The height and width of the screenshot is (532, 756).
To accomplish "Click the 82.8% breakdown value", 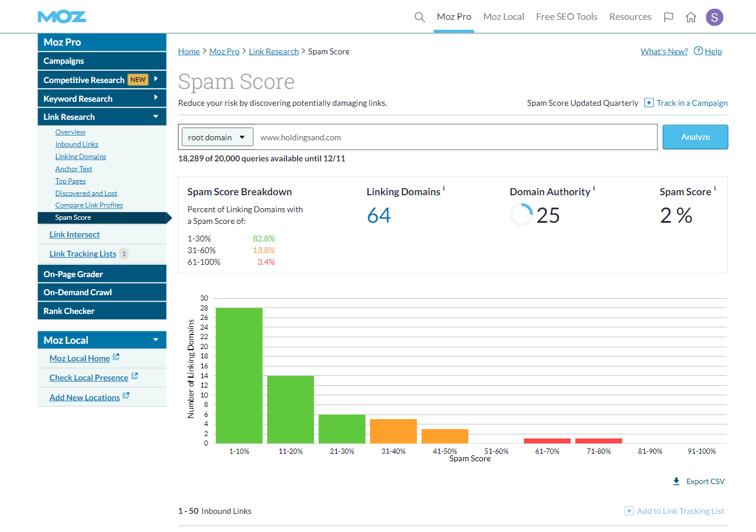I will pos(264,239).
